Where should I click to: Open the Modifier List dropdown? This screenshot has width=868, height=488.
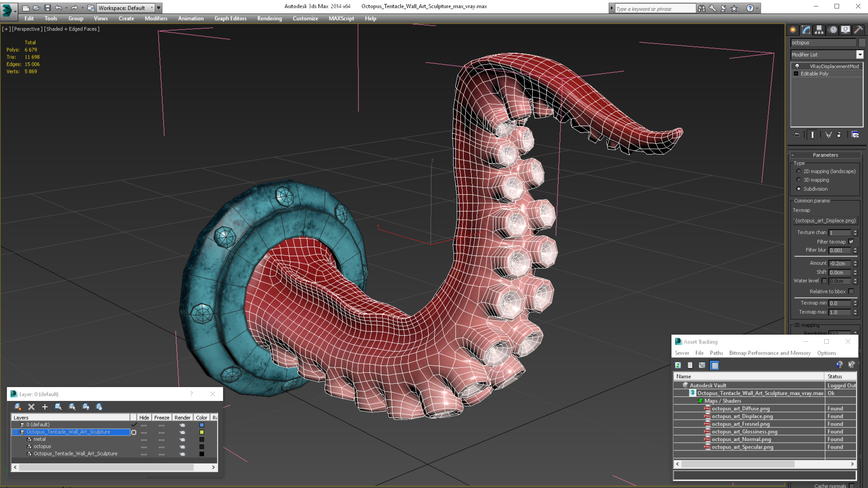pyautogui.click(x=860, y=55)
